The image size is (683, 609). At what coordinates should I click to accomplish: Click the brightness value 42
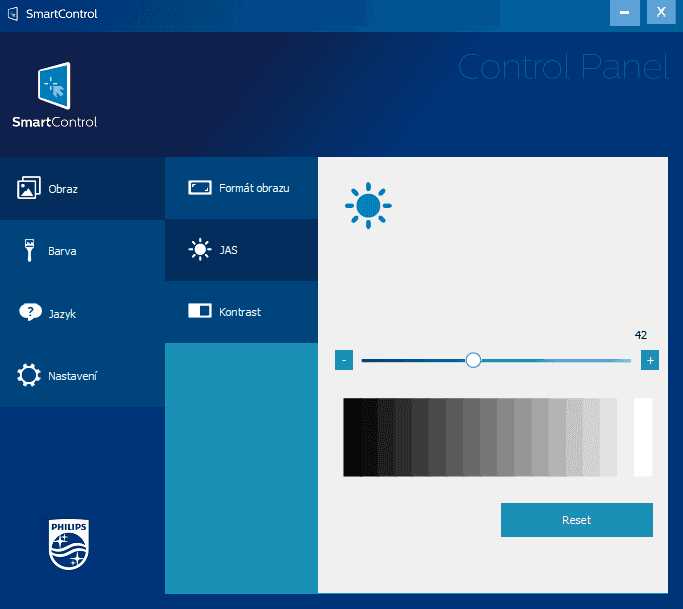point(641,335)
